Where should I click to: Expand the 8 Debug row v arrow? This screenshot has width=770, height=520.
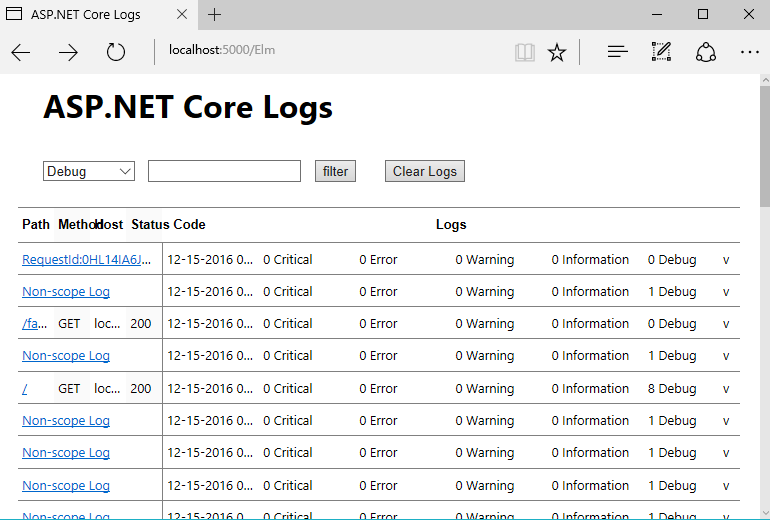point(726,389)
